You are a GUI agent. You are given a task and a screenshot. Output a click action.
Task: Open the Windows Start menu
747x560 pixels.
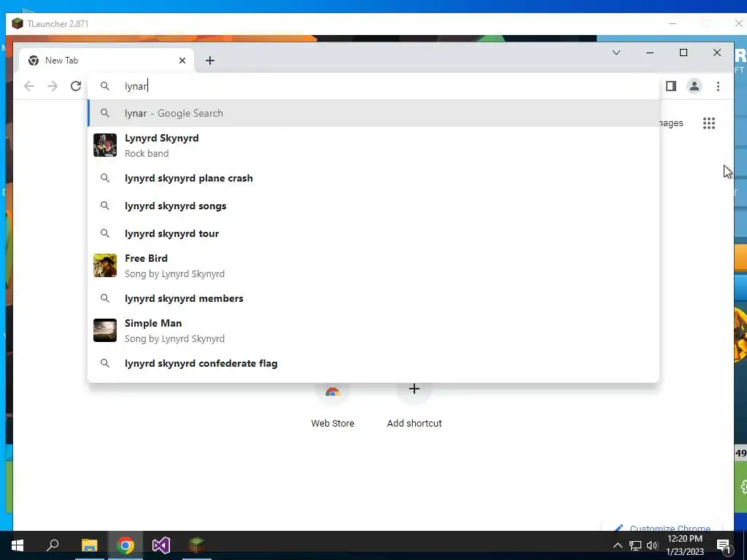pyautogui.click(x=18, y=545)
